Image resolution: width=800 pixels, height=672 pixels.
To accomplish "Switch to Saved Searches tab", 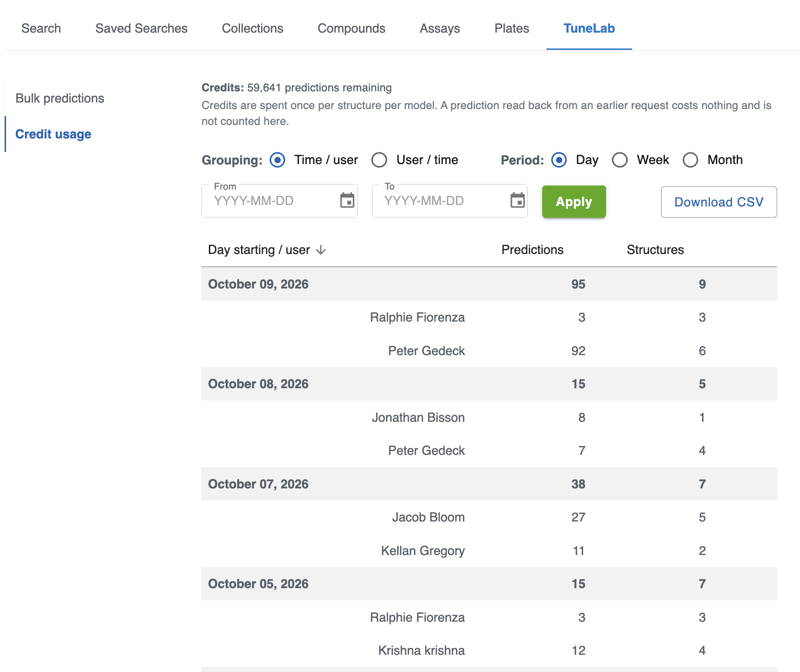I will pos(141,28).
